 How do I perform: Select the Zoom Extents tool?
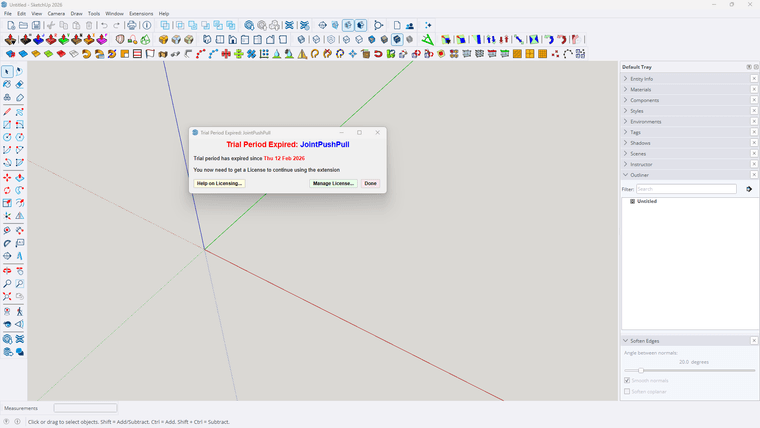[x=7, y=296]
